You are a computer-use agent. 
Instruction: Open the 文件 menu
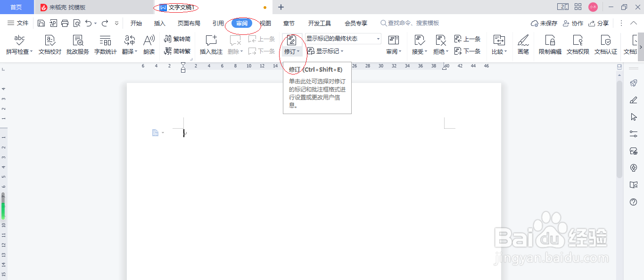(x=23, y=23)
